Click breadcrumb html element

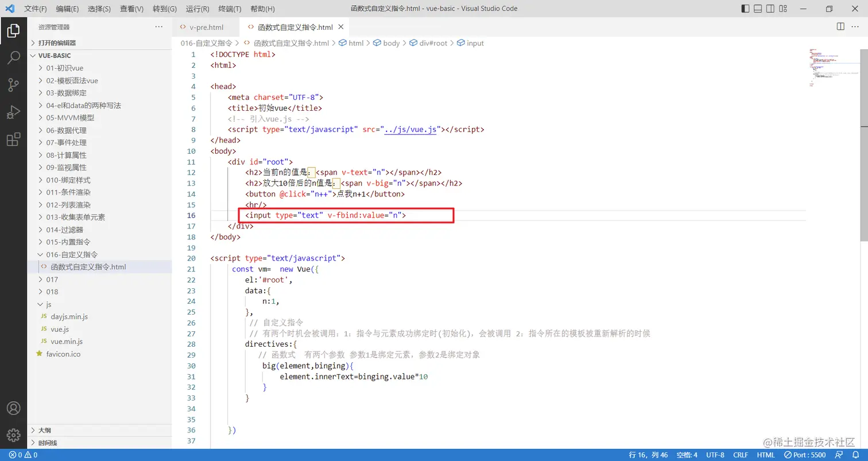[351, 43]
